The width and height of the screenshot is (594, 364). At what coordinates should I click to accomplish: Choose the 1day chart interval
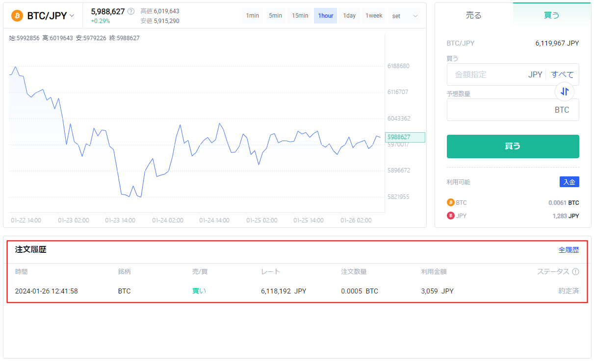coord(349,16)
